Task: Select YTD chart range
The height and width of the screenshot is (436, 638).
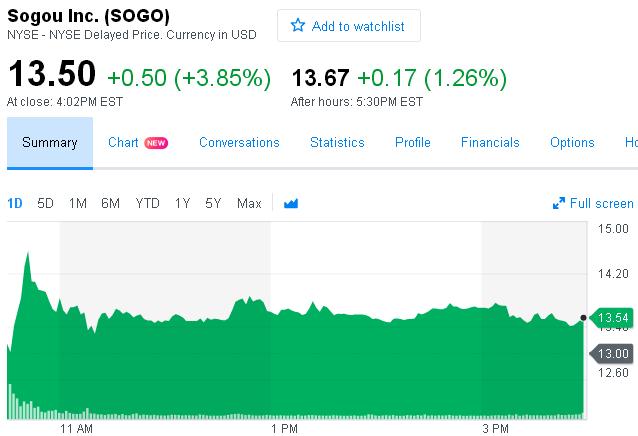Action: click(147, 203)
